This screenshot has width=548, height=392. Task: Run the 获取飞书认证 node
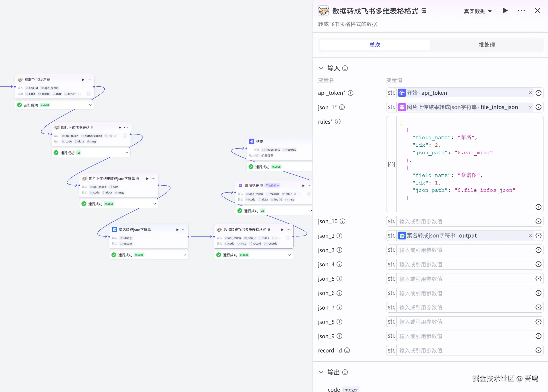83,80
